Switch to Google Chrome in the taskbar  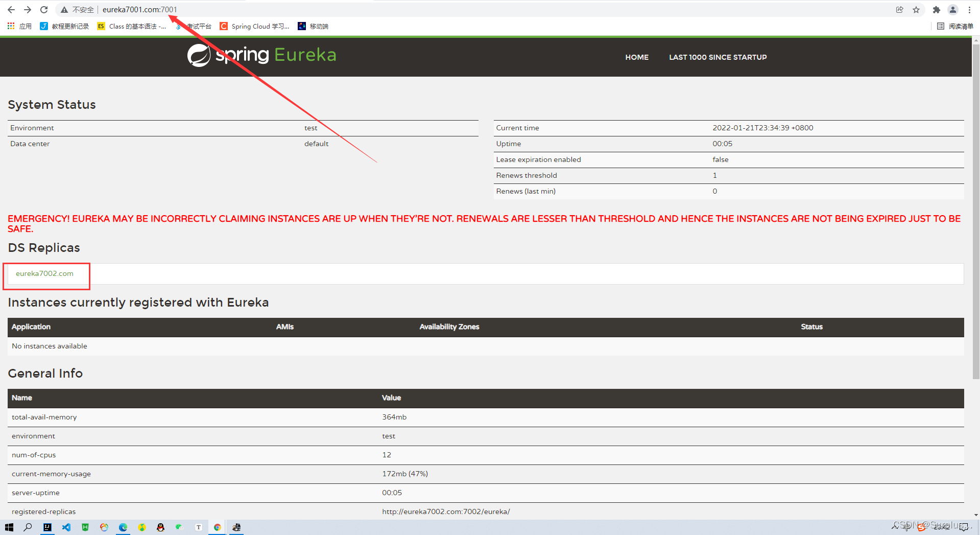tap(218, 527)
